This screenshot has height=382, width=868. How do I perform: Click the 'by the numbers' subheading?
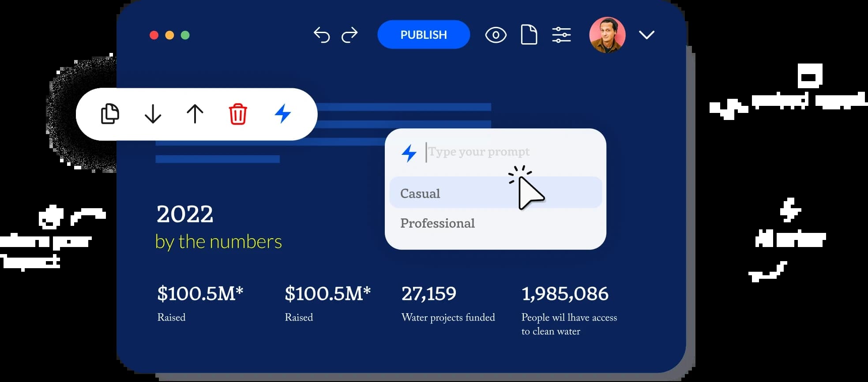[x=218, y=242]
